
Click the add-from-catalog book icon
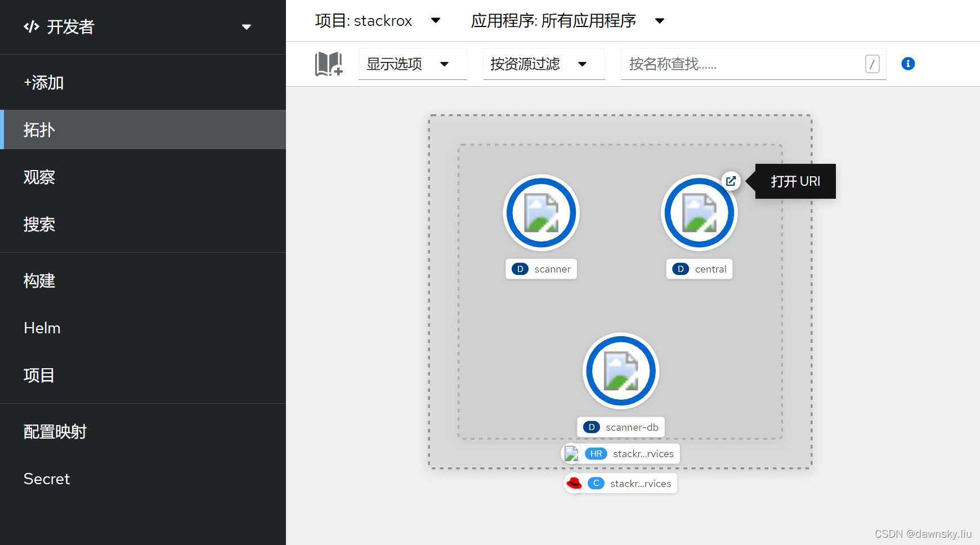pos(329,64)
